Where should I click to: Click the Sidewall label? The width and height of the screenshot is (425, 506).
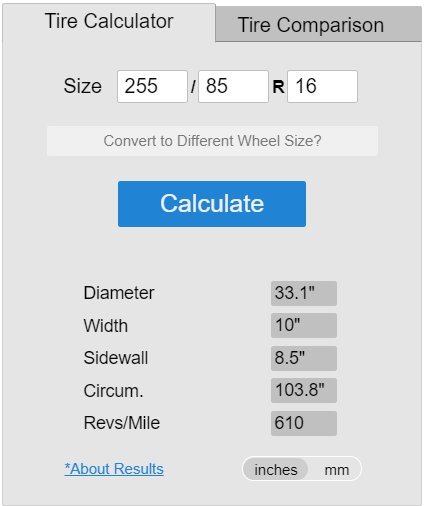116,358
